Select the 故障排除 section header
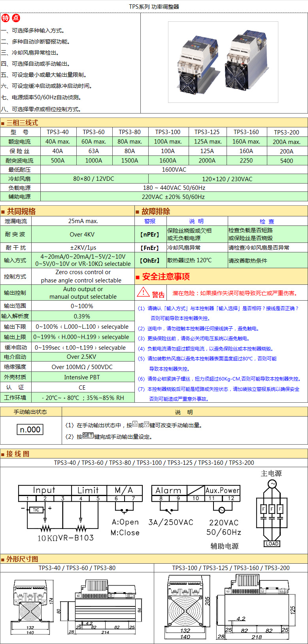 (x=156, y=211)
